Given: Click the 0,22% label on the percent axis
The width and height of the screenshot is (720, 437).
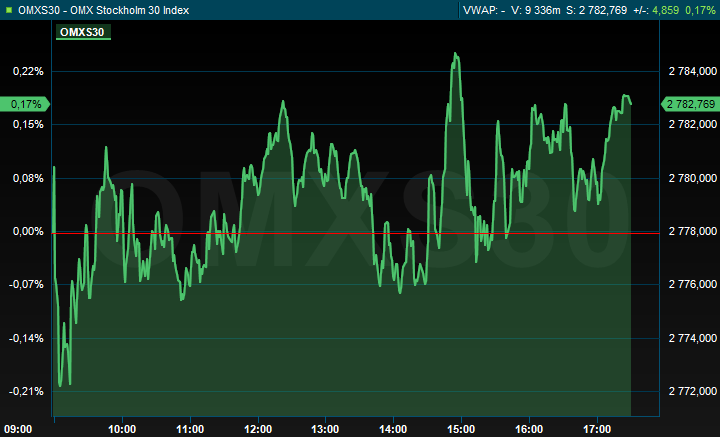Looking at the screenshot, I should coord(27,71).
